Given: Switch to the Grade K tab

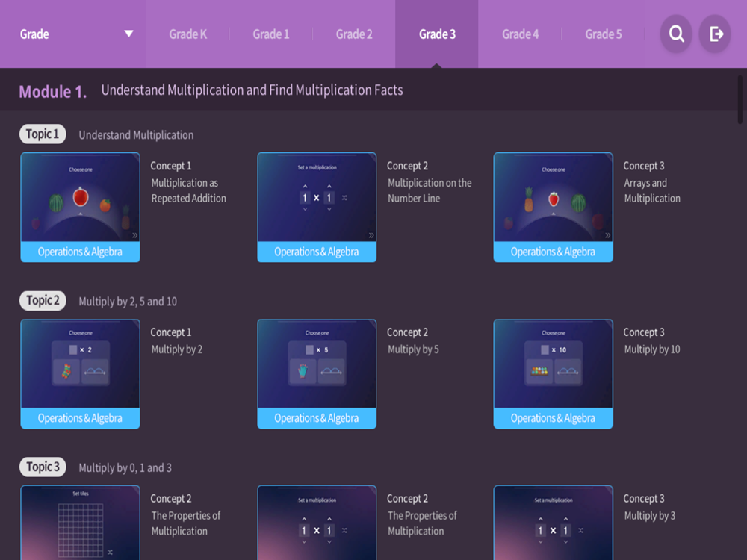Looking at the screenshot, I should [187, 34].
